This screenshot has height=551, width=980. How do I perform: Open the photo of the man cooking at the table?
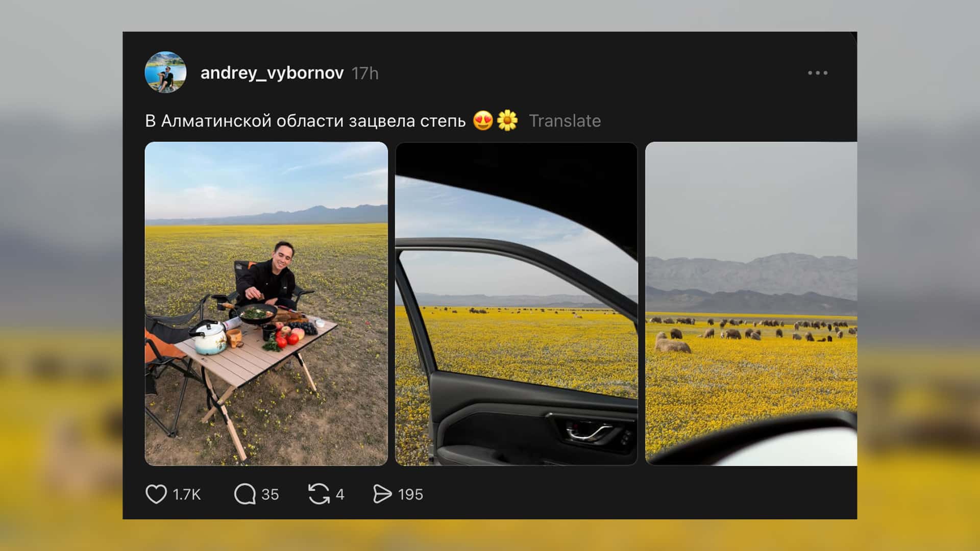point(266,304)
